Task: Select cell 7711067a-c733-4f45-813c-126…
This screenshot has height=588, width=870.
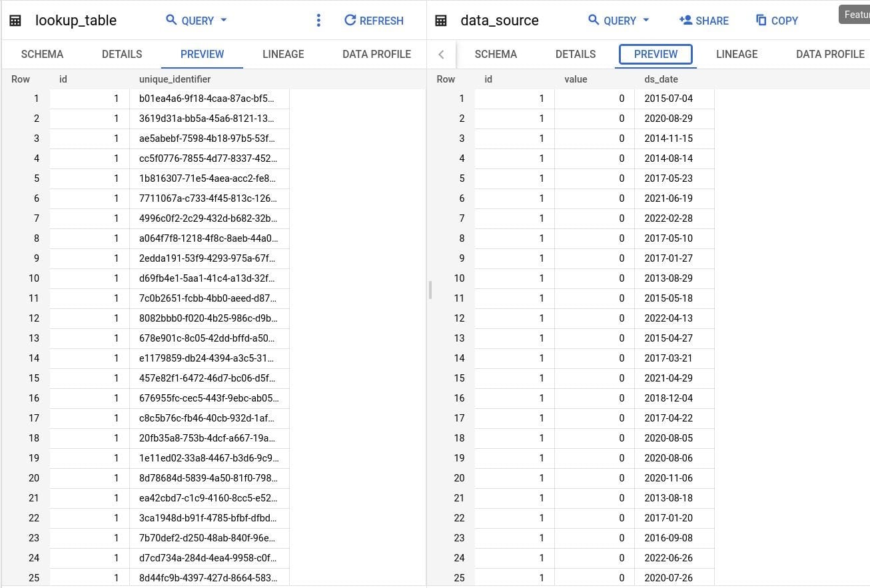Action: [209, 198]
